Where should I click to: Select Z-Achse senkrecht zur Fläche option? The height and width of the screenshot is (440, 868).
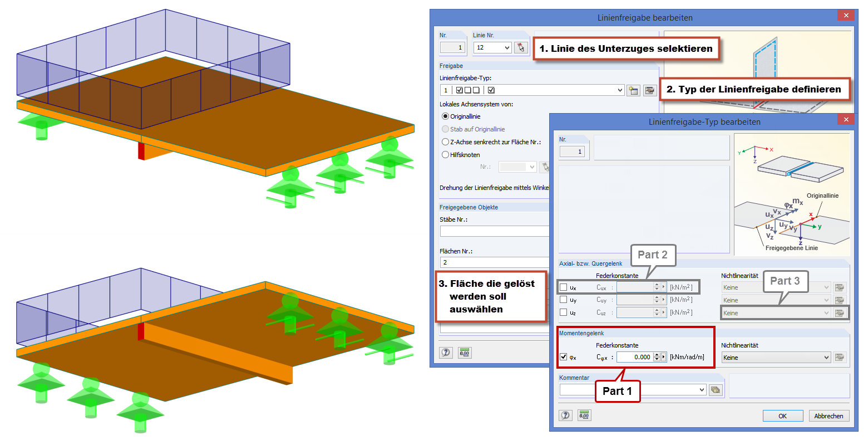(445, 142)
